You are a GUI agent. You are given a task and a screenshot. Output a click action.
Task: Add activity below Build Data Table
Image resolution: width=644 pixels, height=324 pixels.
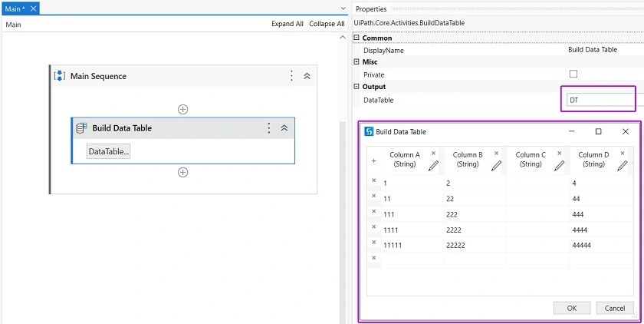[x=182, y=172]
